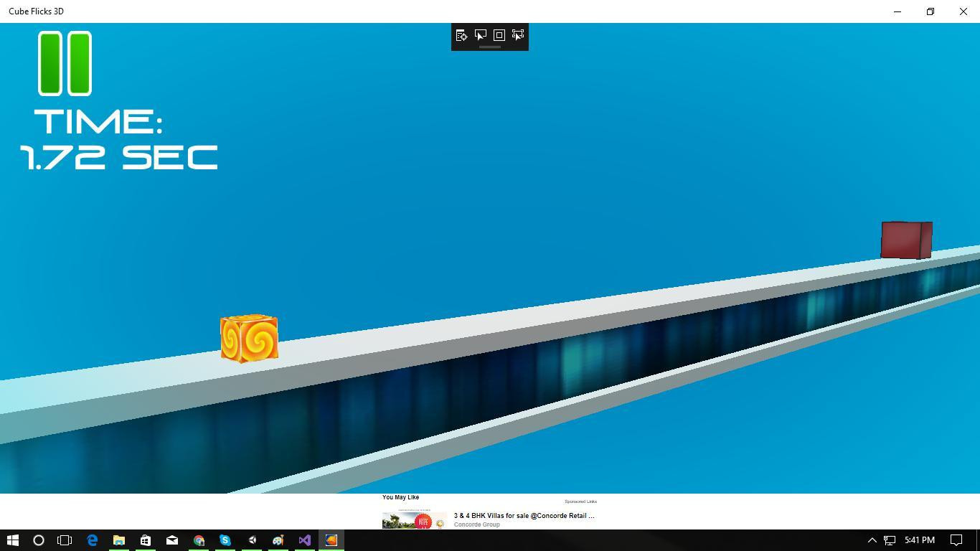Close the Cube Flicks 3D window
The image size is (980, 551).
click(x=963, y=11)
